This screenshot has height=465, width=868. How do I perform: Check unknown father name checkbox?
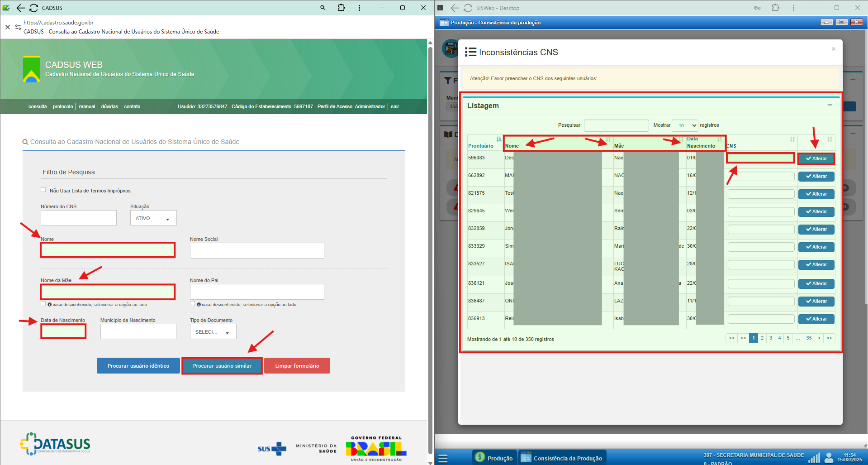coord(193,304)
